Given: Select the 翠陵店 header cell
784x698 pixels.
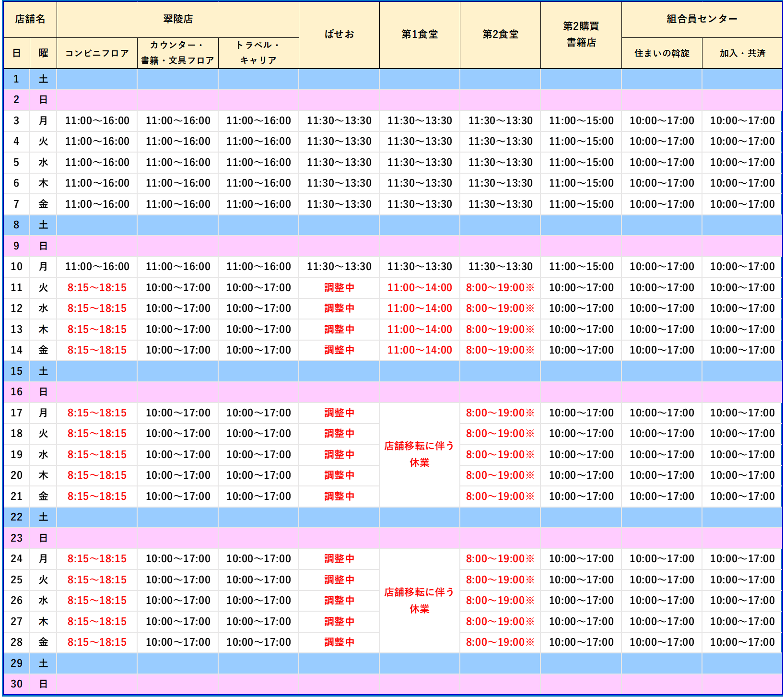Looking at the screenshot, I should point(178,19).
